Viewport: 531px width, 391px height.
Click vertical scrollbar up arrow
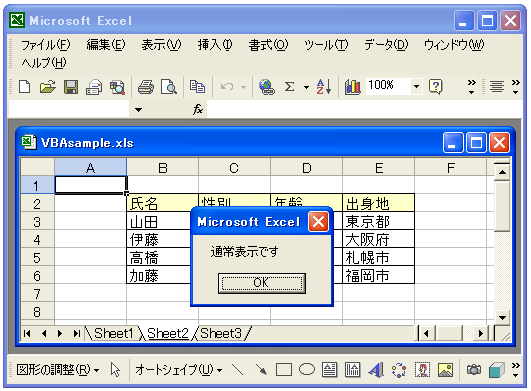pyautogui.click(x=502, y=172)
